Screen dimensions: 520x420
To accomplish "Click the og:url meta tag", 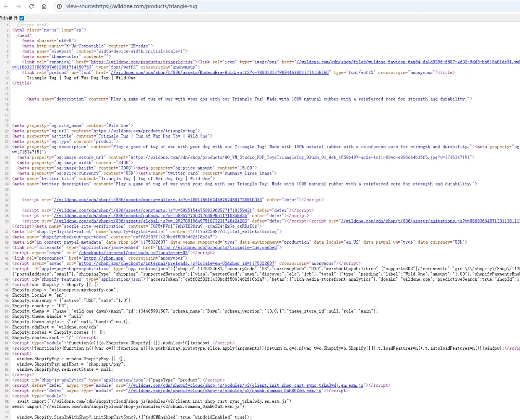I will (x=106, y=131).
